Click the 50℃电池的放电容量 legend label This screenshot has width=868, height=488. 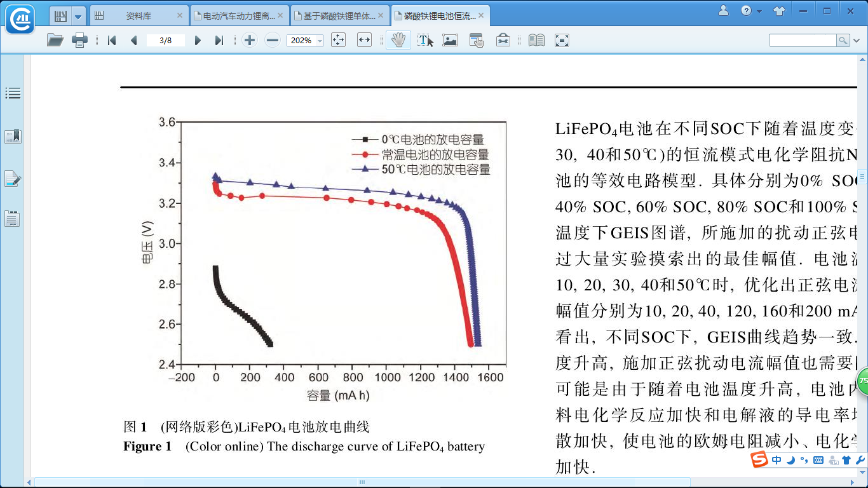pyautogui.click(x=436, y=170)
